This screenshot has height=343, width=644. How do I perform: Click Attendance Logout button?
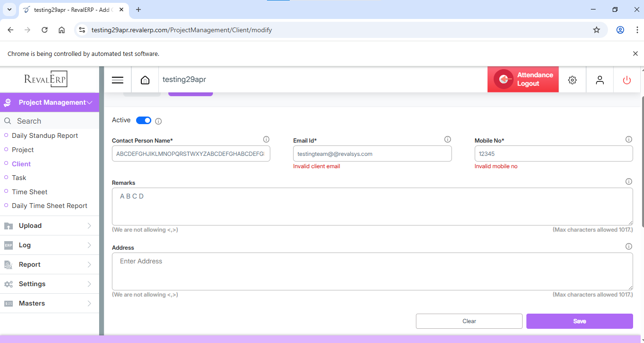[523, 79]
